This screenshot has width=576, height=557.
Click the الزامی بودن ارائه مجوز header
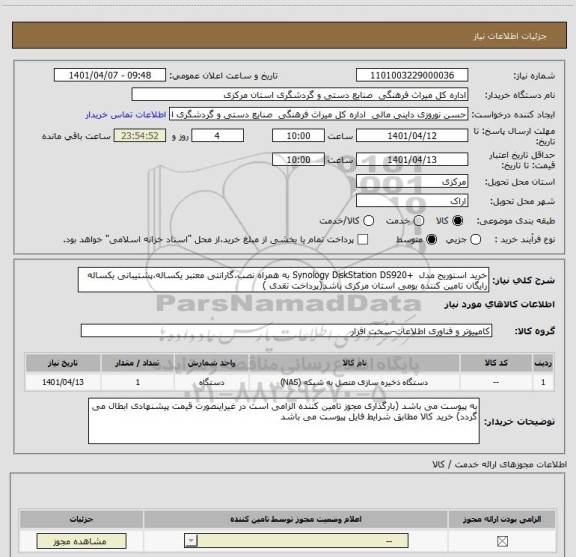click(x=502, y=519)
